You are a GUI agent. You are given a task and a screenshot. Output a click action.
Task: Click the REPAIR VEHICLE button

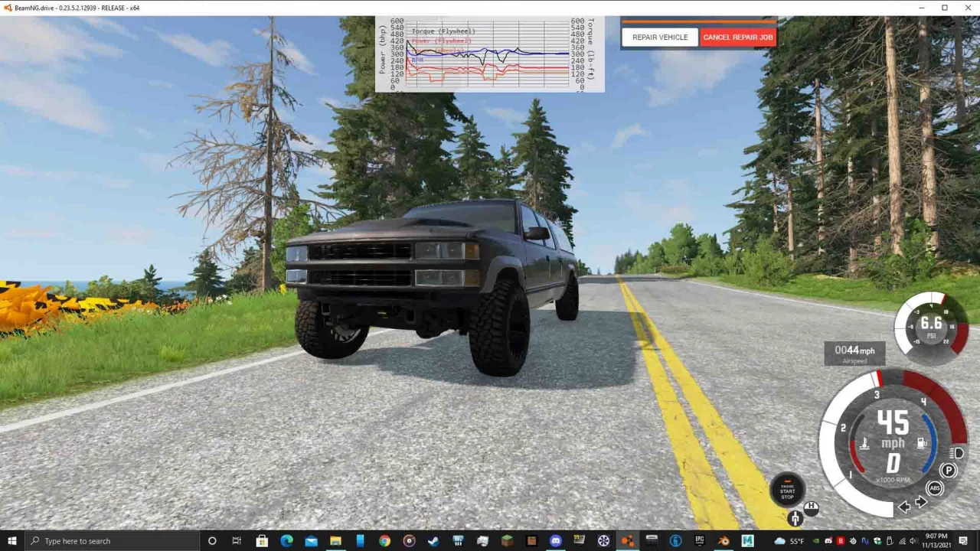tap(659, 37)
